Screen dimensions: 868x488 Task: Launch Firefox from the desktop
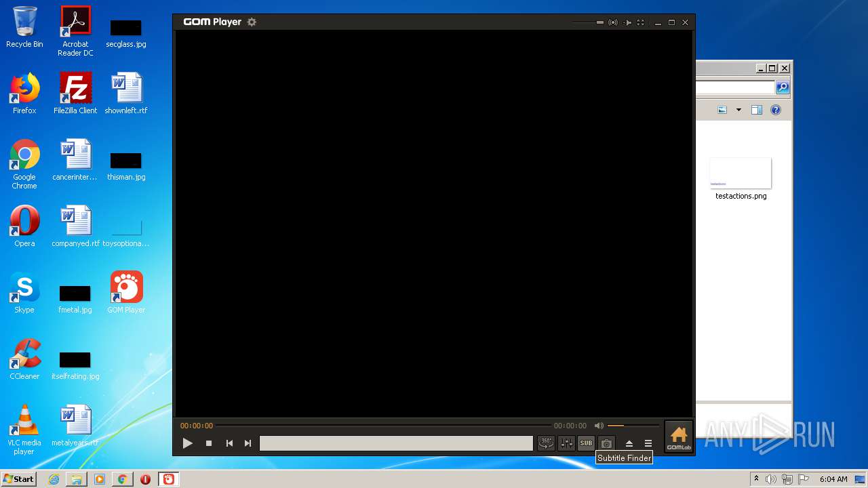(24, 94)
